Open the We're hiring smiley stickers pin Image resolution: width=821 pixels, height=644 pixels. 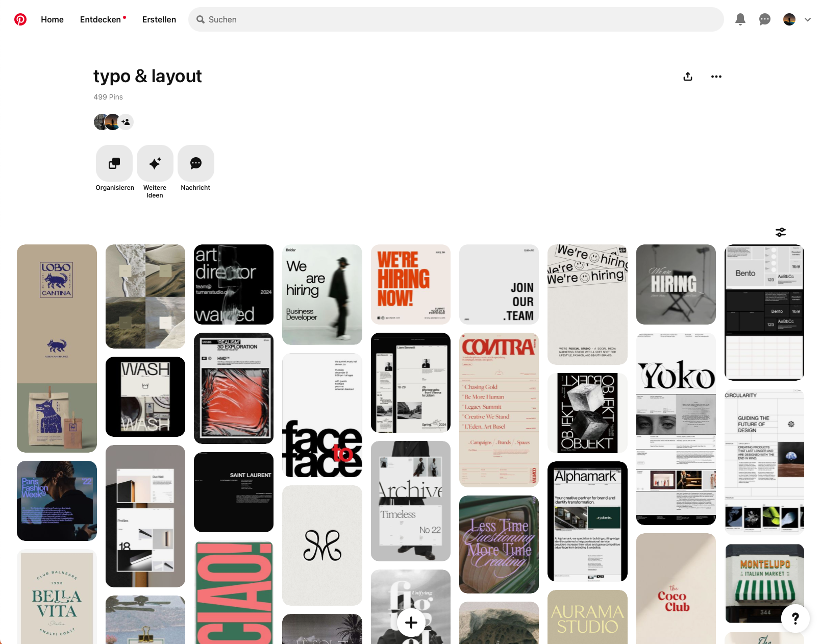tap(587, 305)
